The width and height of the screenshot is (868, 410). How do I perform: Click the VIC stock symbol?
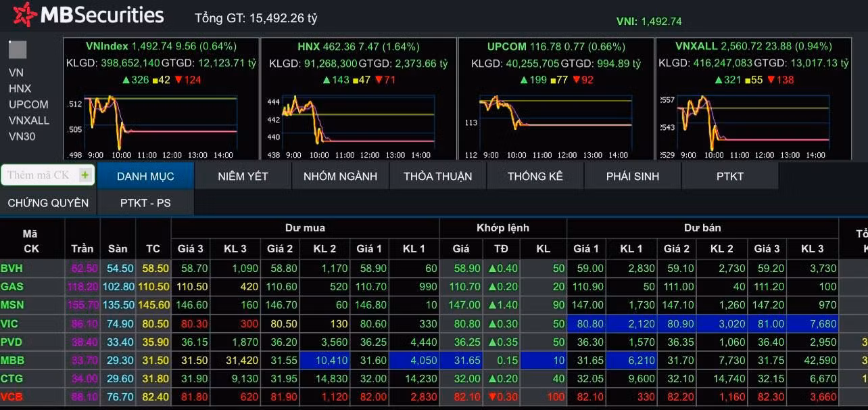click(10, 324)
